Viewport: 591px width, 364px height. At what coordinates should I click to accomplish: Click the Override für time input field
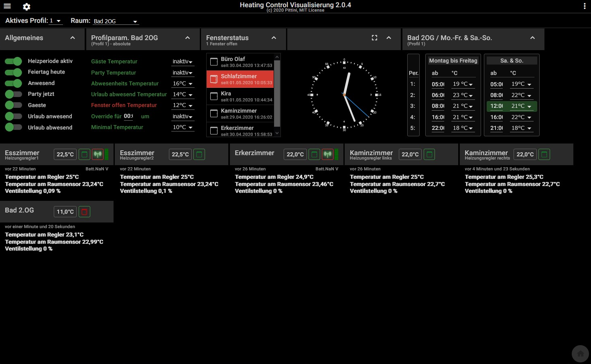point(128,116)
